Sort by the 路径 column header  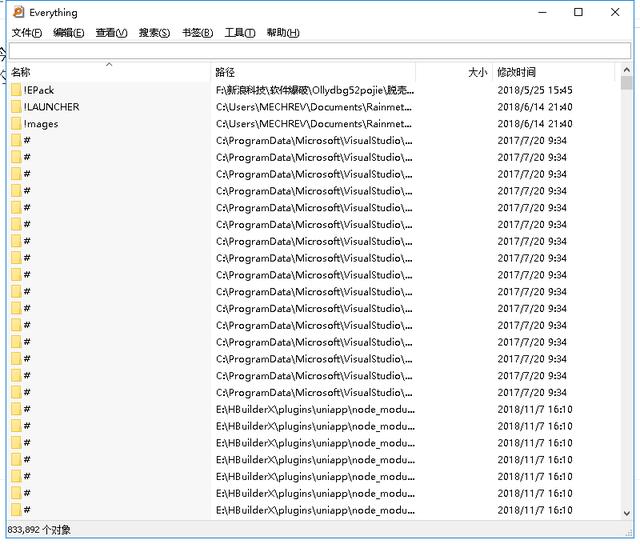[x=313, y=72]
